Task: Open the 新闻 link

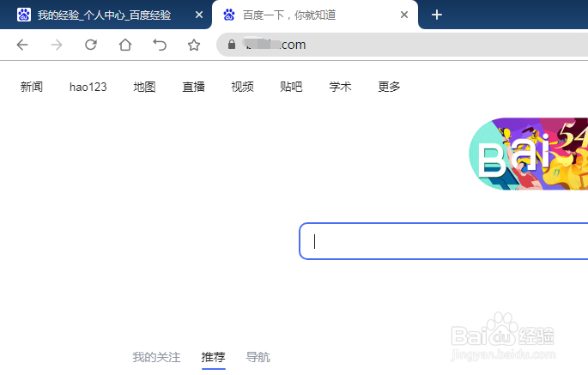Action: pos(32,87)
